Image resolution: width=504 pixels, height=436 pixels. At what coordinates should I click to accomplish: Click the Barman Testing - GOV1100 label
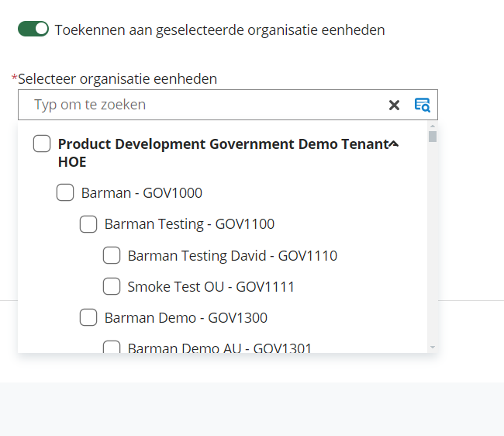(189, 224)
